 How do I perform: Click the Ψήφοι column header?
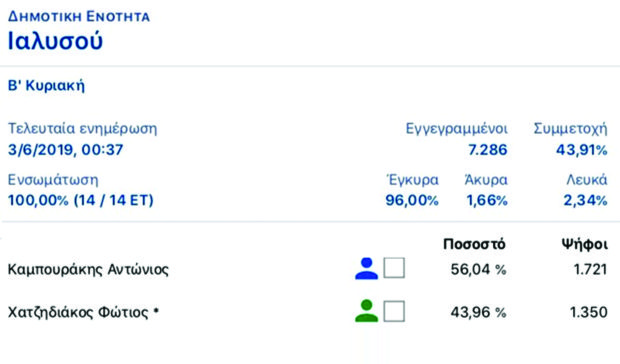(x=584, y=245)
